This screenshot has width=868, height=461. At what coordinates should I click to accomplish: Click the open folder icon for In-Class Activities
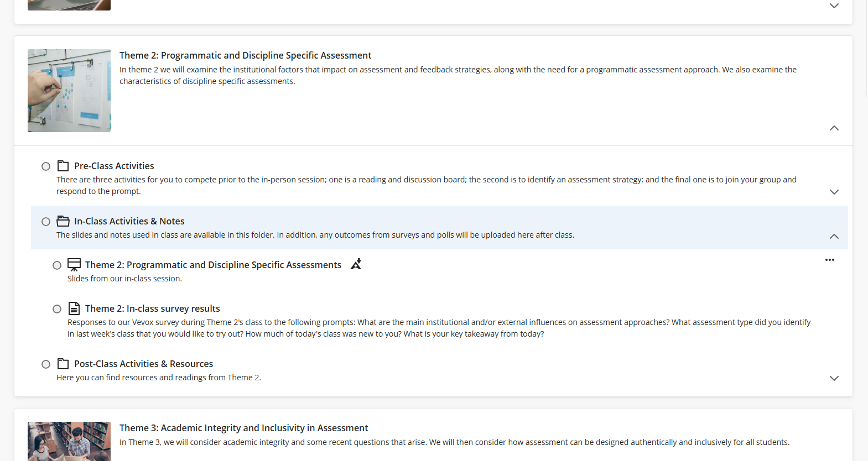coord(63,221)
